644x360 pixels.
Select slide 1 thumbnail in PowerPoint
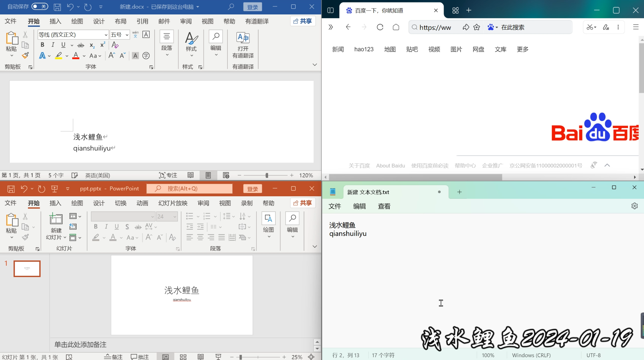point(27,268)
